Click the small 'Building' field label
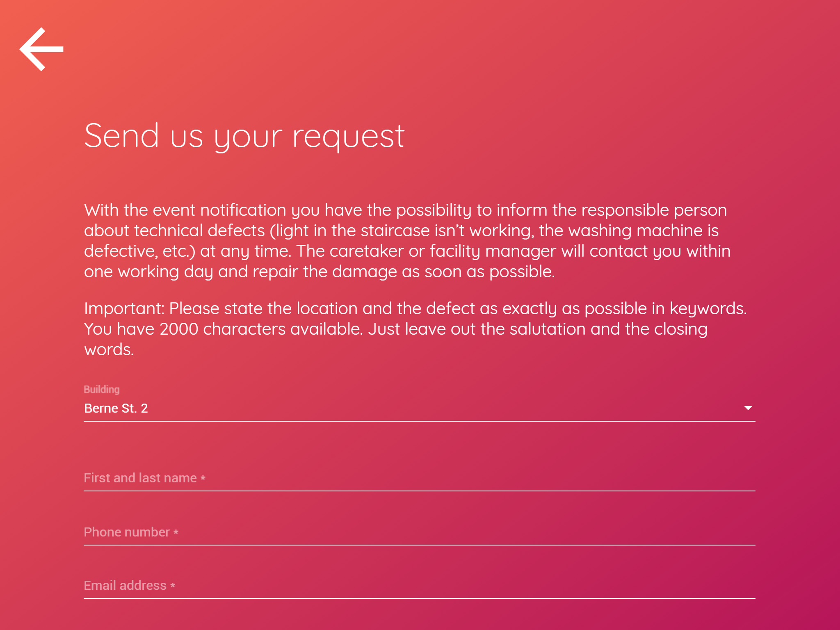The image size is (840, 630). click(x=102, y=389)
